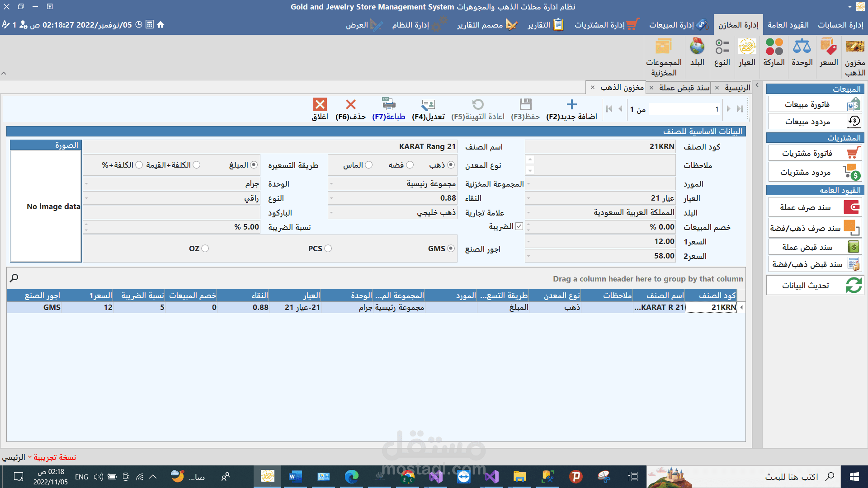Select the PCS workmanship fee radio
This screenshot has height=488, width=868.
[x=328, y=249]
